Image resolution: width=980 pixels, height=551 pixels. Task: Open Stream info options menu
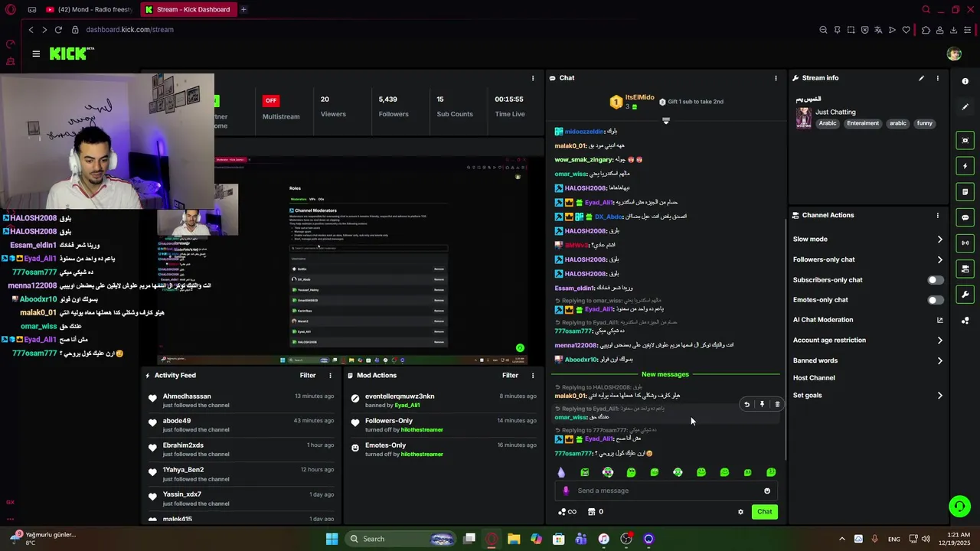click(937, 78)
